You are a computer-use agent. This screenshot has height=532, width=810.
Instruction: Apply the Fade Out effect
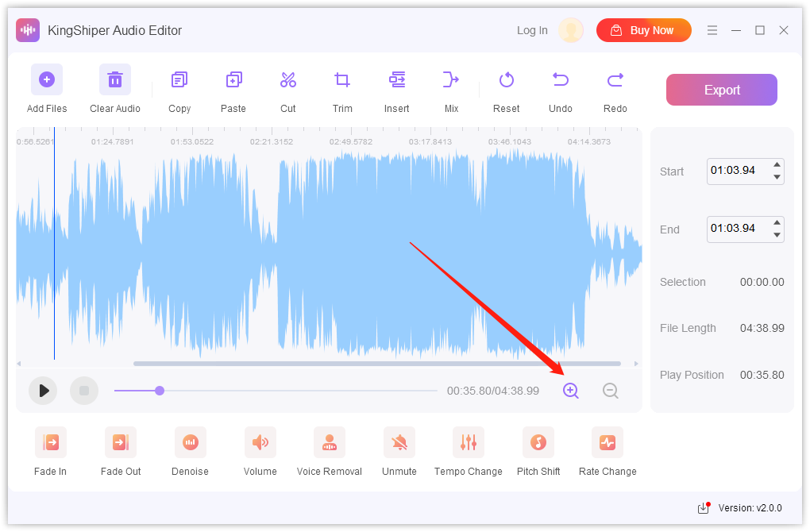[x=121, y=442]
